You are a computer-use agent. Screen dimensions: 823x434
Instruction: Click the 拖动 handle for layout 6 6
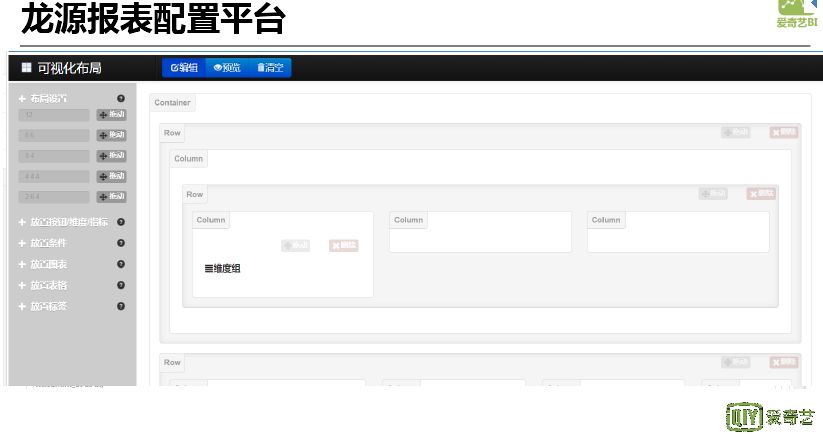tap(111, 135)
